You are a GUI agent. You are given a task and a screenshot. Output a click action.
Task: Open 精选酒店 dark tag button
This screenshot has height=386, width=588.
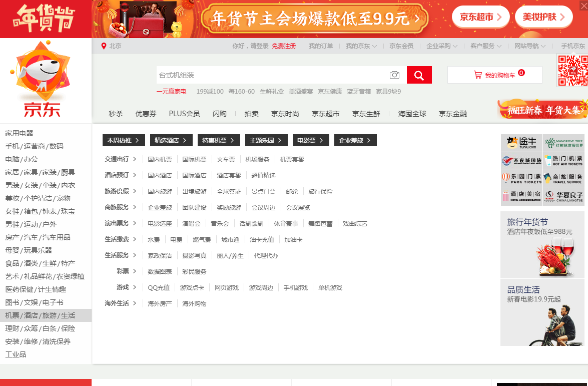coord(171,140)
